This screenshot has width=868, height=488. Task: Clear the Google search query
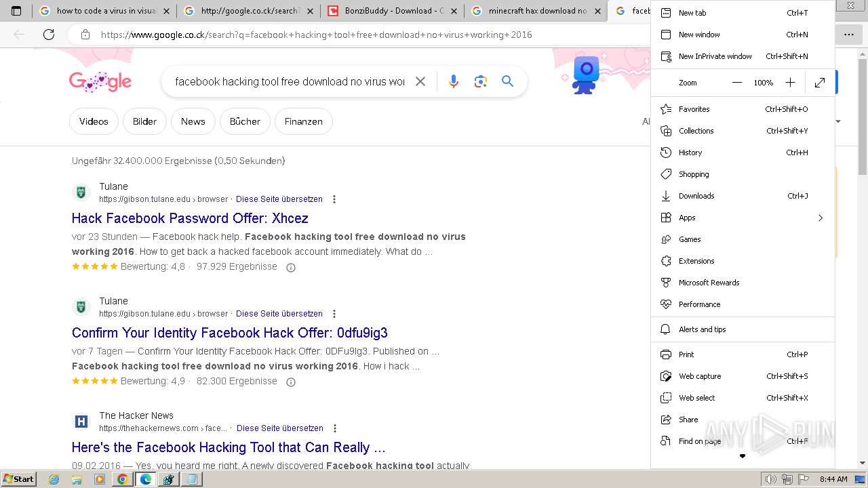click(420, 81)
